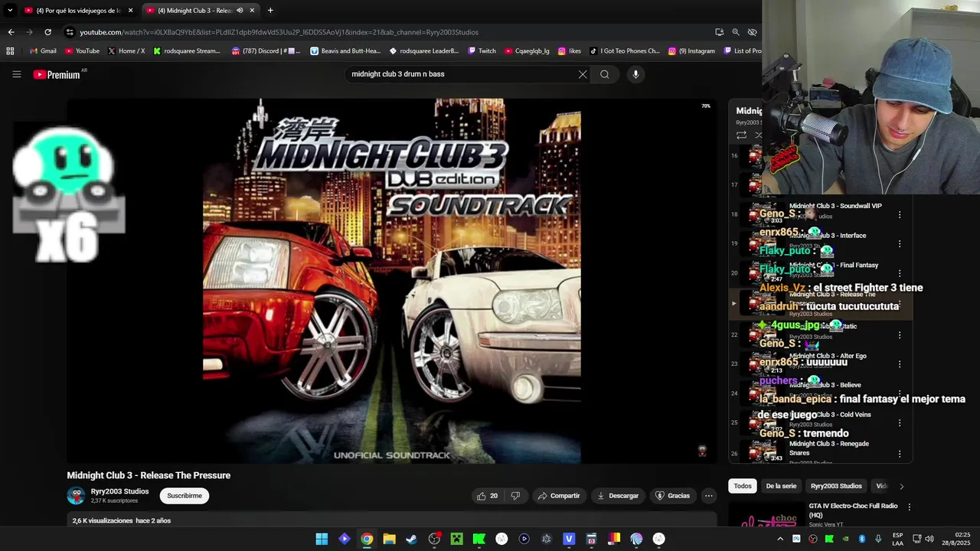
Task: Like the video with the thumbs up
Action: click(487, 496)
